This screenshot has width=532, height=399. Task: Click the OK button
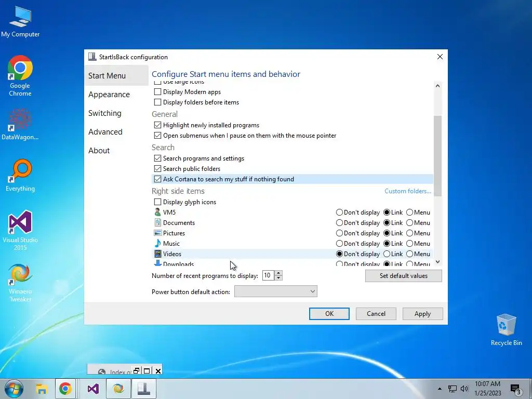coord(329,314)
